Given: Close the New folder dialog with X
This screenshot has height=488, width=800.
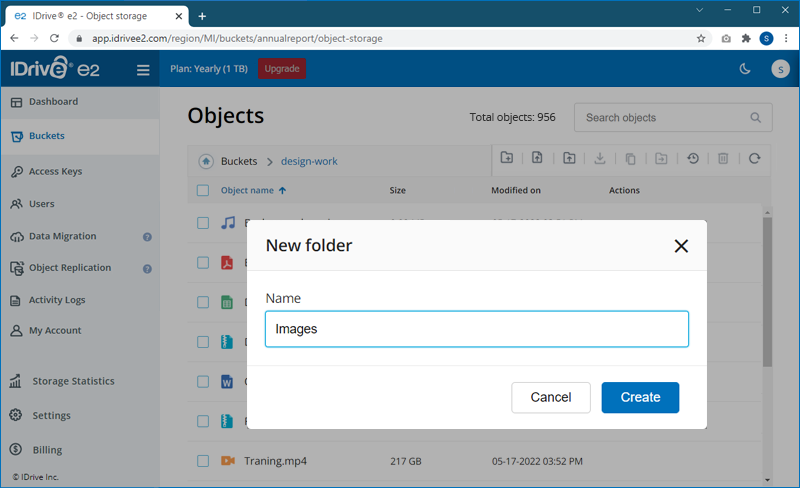Looking at the screenshot, I should click(681, 246).
